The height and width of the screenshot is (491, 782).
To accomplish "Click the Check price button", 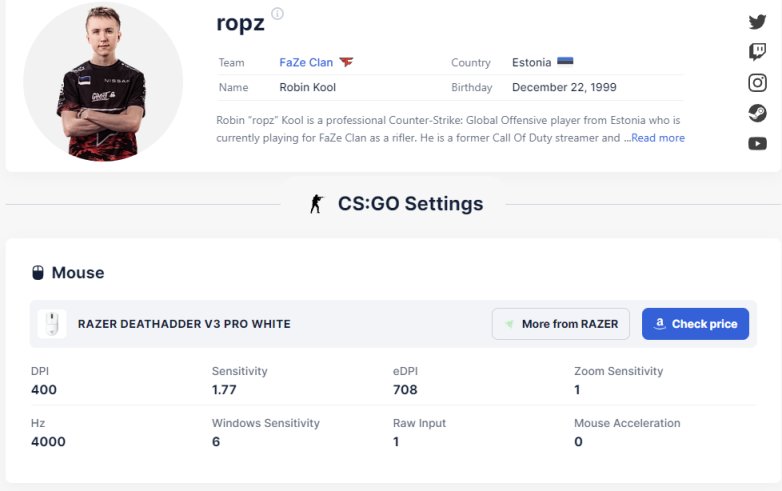I will (x=695, y=324).
